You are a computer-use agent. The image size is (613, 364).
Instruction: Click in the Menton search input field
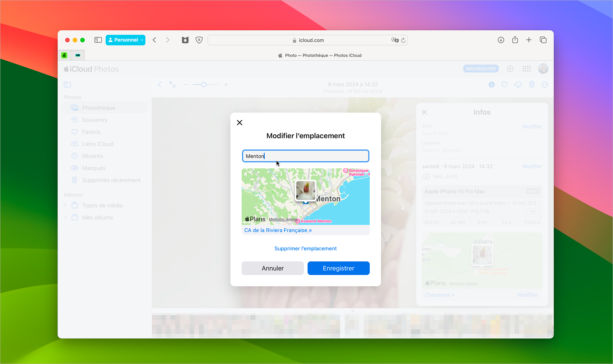point(306,156)
